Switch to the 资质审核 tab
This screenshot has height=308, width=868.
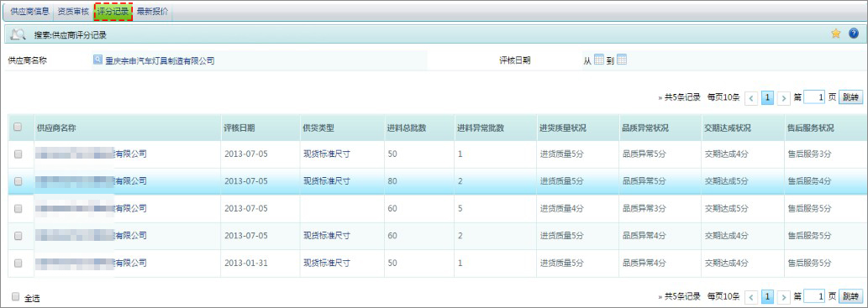pyautogui.click(x=73, y=11)
